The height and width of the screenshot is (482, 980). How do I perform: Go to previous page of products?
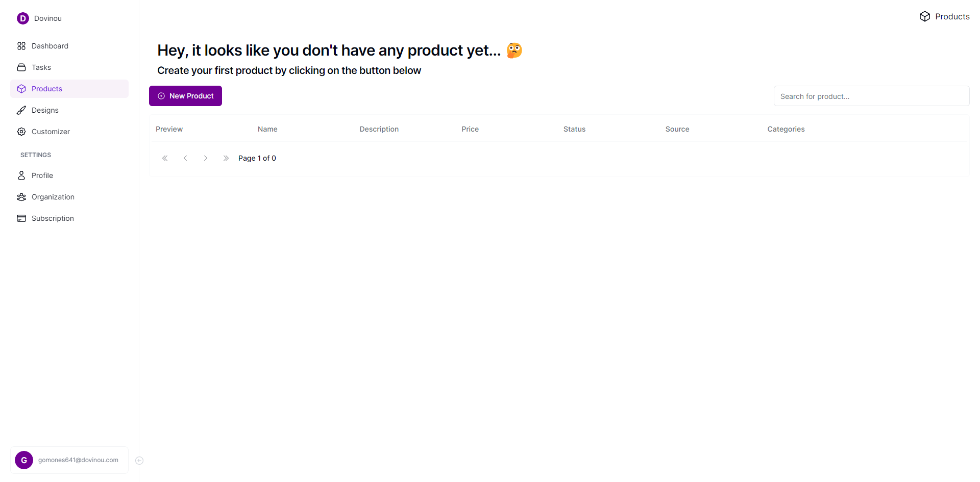pyautogui.click(x=185, y=158)
